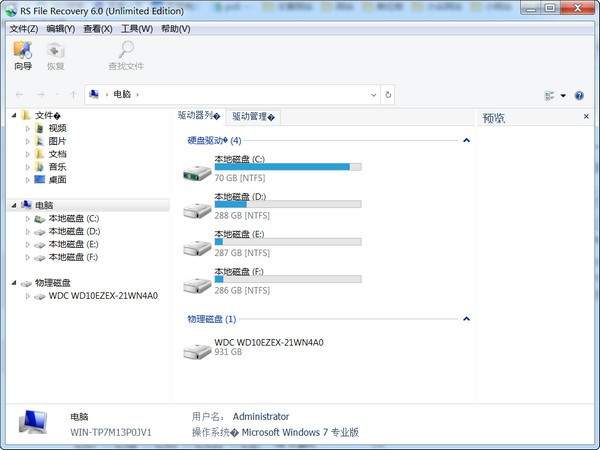This screenshot has height=450, width=600.
Task: Open the address bar history dropdown
Action: tap(375, 95)
